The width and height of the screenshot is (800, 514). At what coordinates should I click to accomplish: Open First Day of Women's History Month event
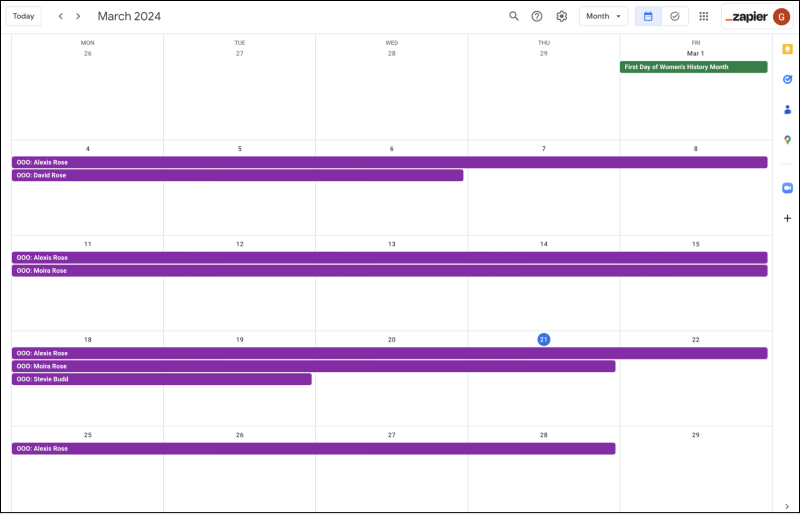point(693,67)
